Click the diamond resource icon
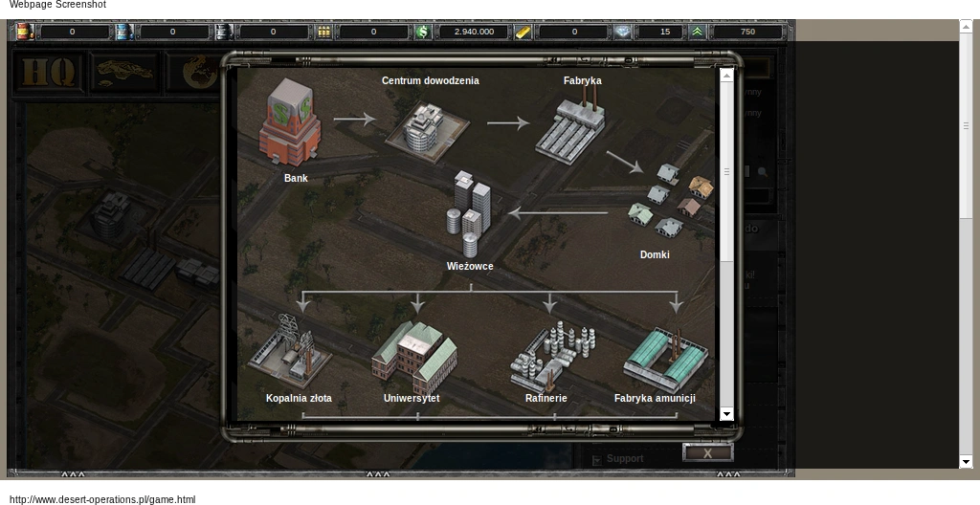This screenshot has height=505, width=980. (x=622, y=32)
